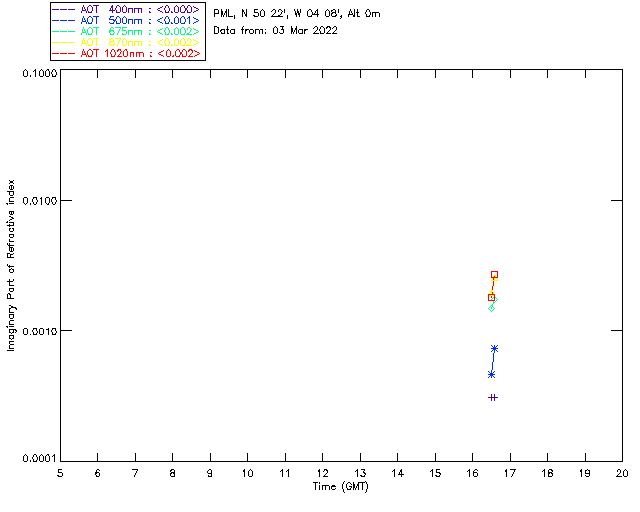Click the x-axis tick label 15
Screen dimensions: 640x512
(435, 473)
